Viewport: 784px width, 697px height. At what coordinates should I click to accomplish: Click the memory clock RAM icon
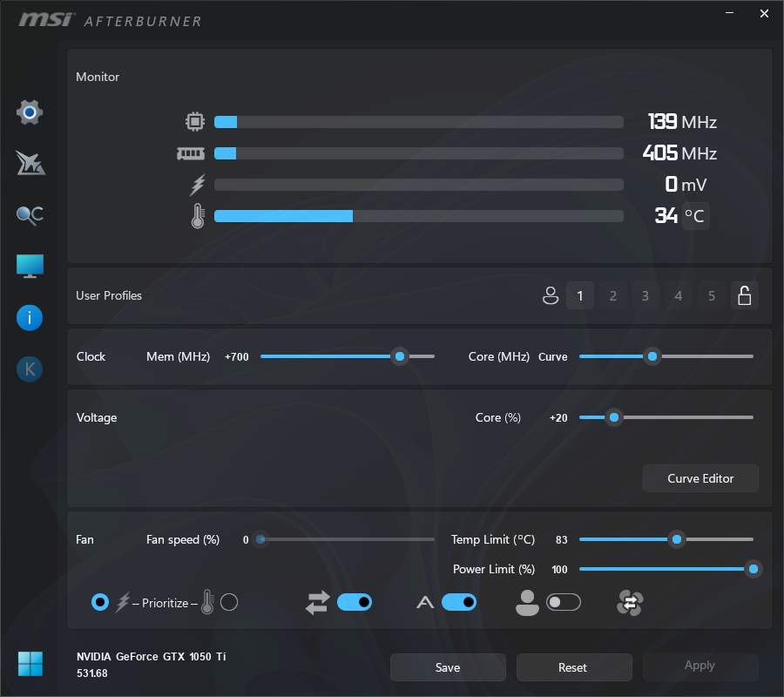click(x=191, y=153)
